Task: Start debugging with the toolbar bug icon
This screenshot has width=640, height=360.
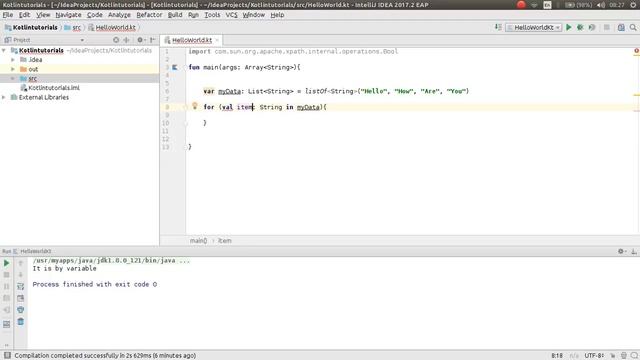Action: tap(580, 27)
